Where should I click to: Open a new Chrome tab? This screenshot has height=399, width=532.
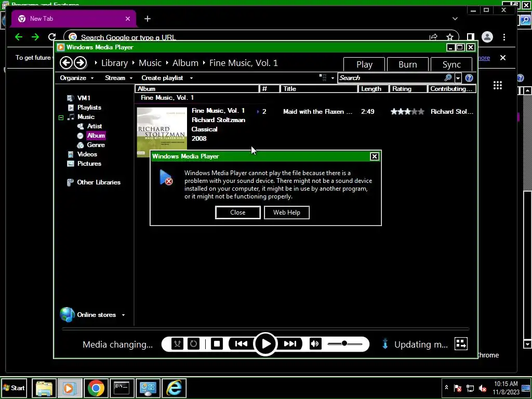click(147, 19)
